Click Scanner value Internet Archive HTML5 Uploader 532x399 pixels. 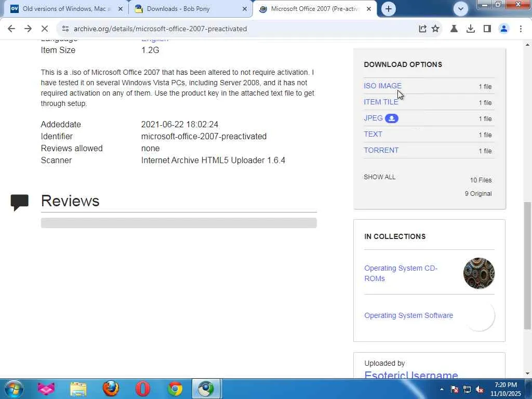pyautogui.click(x=213, y=161)
